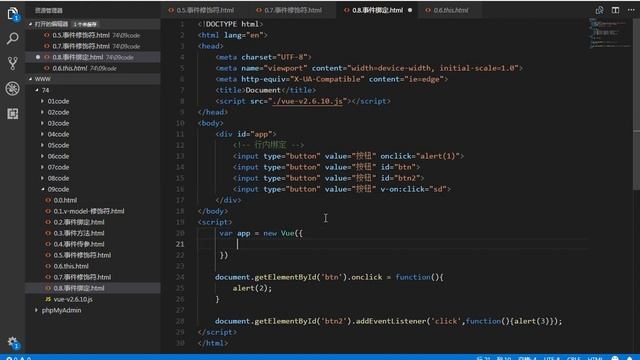Place cursor on line 21 of the editor
Viewport: 640px width, 360px height.
pyautogui.click(x=392, y=244)
